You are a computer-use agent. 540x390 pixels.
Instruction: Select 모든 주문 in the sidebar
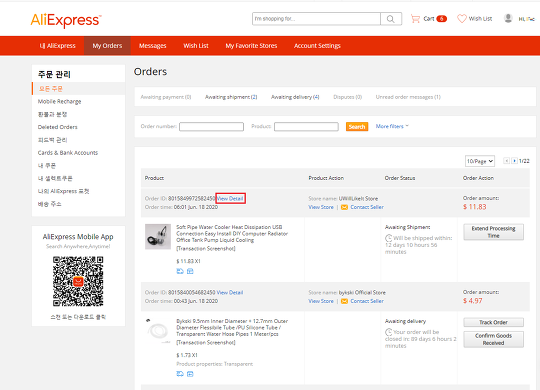pyautogui.click(x=51, y=89)
